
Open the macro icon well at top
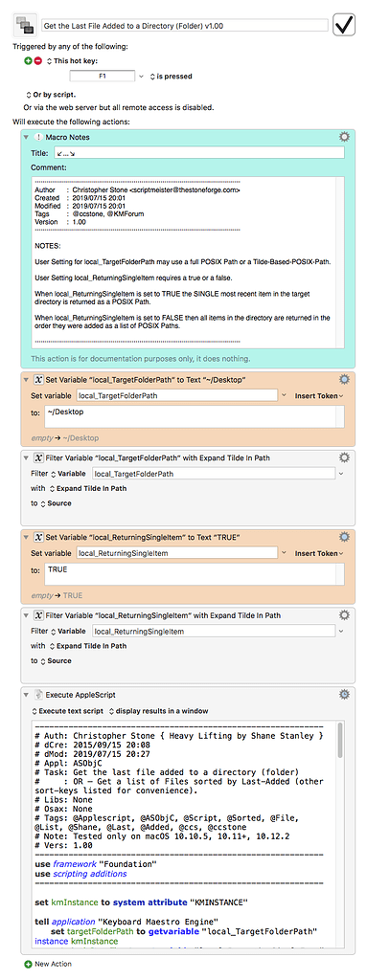(x=25, y=26)
